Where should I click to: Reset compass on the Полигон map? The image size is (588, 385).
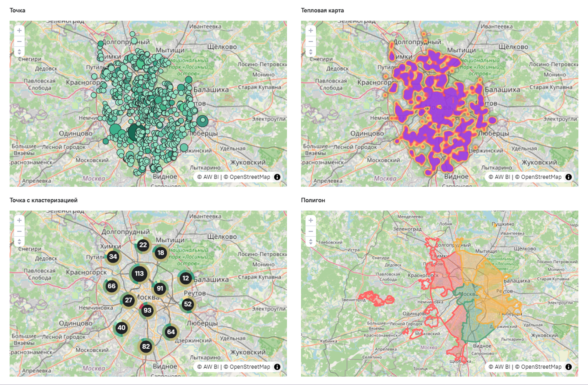(311, 242)
